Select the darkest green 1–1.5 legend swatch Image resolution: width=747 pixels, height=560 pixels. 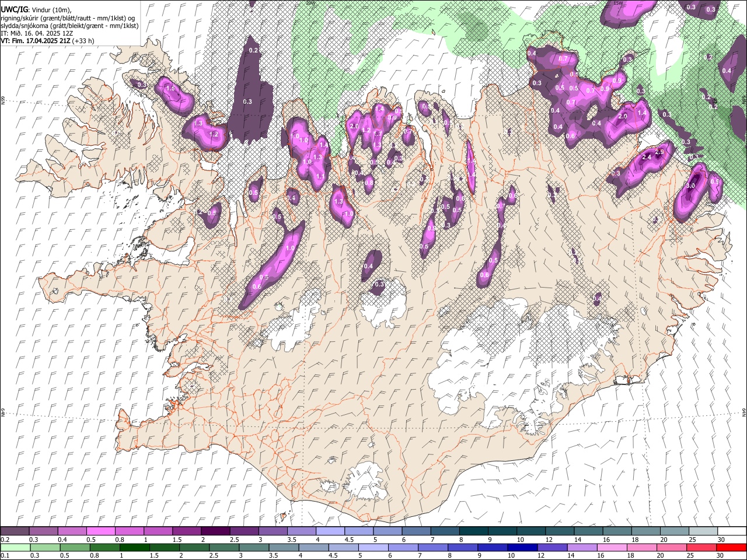134,548
